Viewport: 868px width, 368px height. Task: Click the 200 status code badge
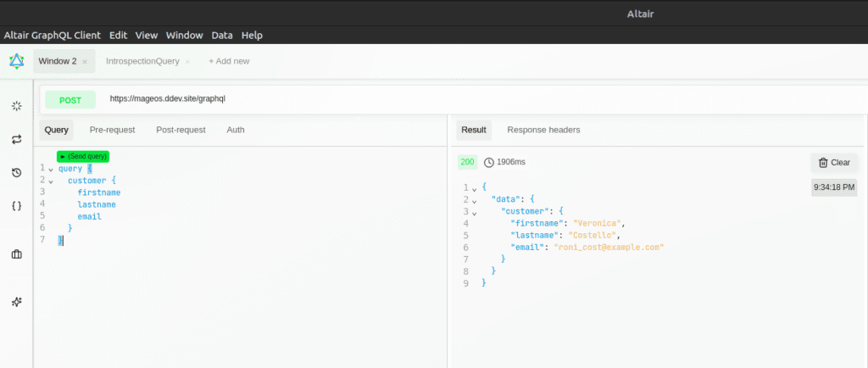468,162
